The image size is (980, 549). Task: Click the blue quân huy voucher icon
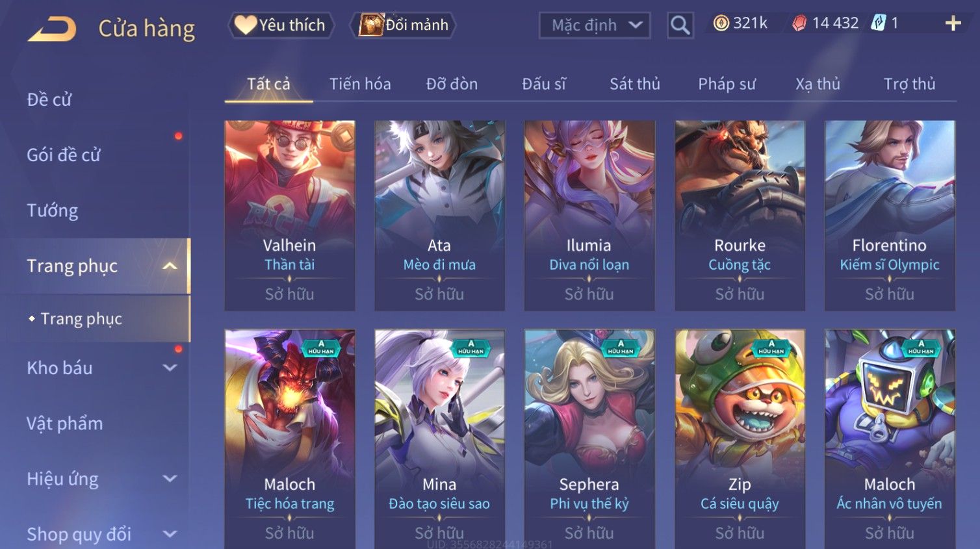click(x=878, y=23)
